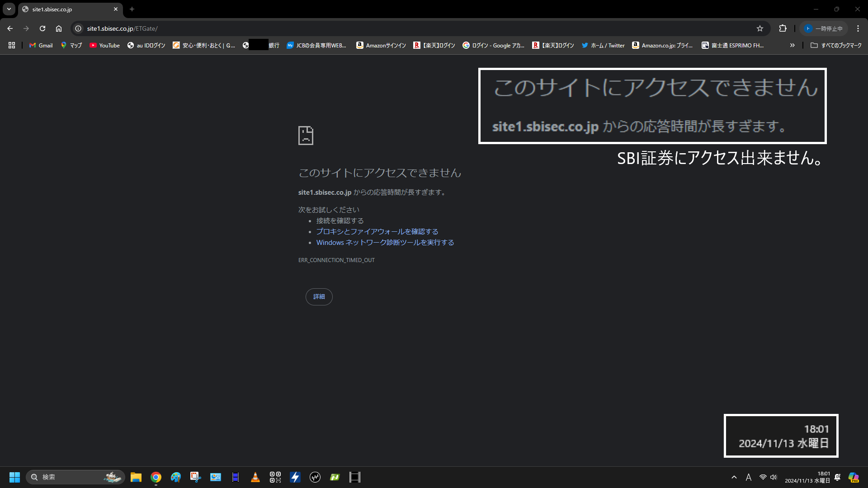Open the browser home page
Image resolution: width=868 pixels, height=488 pixels.
[59, 28]
